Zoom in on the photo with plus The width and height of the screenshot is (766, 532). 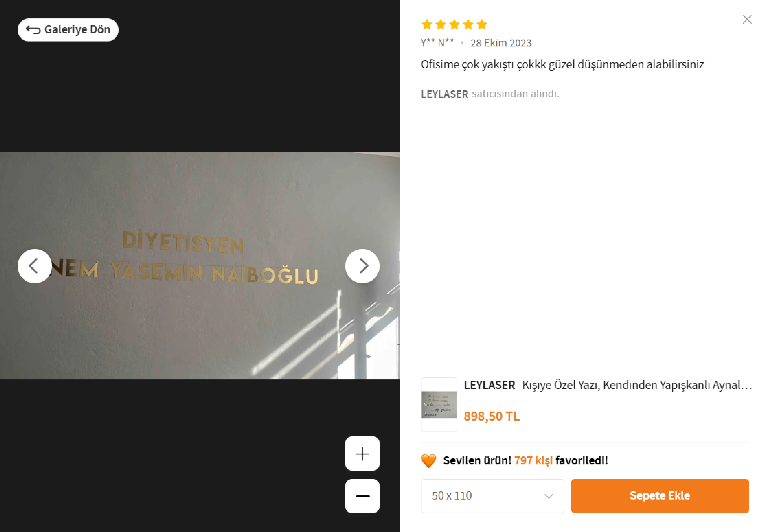(x=362, y=453)
